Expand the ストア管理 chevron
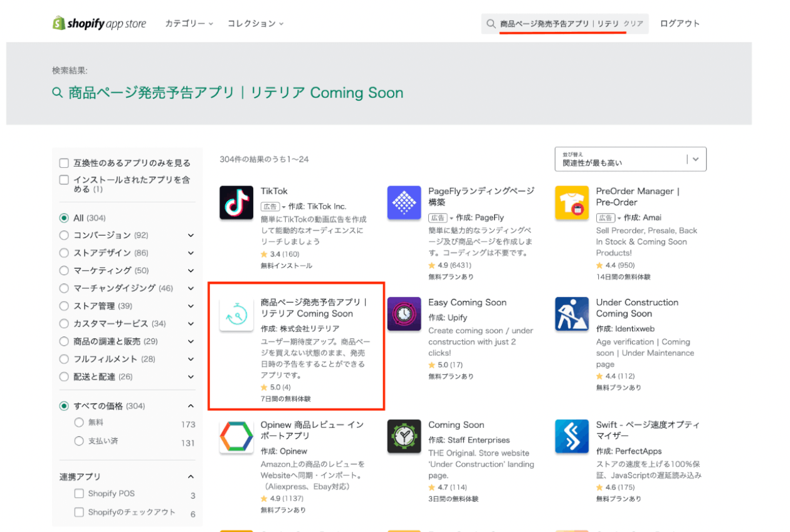This screenshot has height=532, width=790. pos(191,306)
